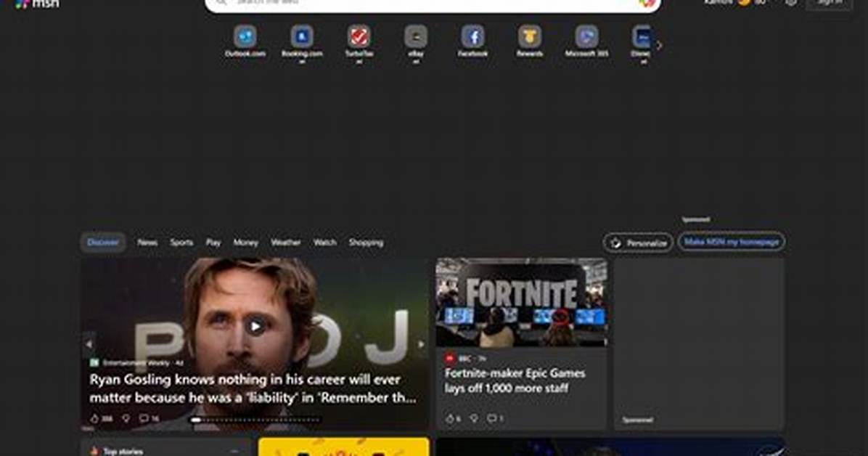The image size is (868, 456).
Task: Open the yellow card below the carousel
Action: point(344,447)
